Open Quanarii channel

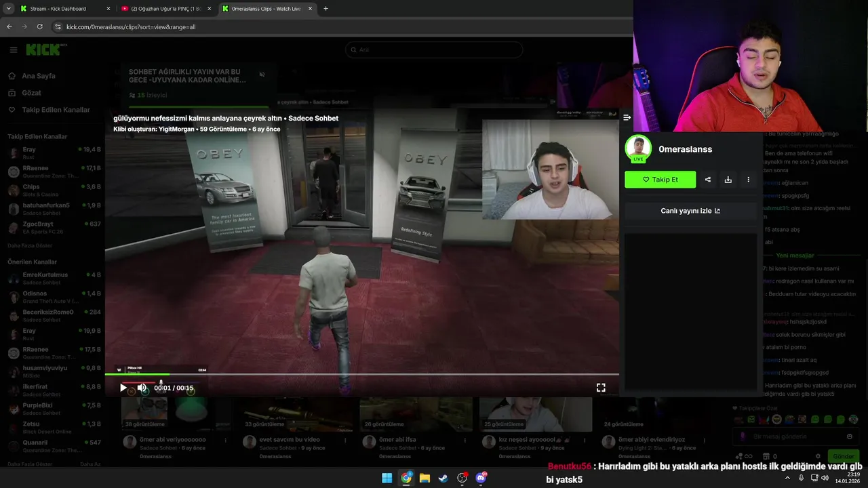coord(54,445)
